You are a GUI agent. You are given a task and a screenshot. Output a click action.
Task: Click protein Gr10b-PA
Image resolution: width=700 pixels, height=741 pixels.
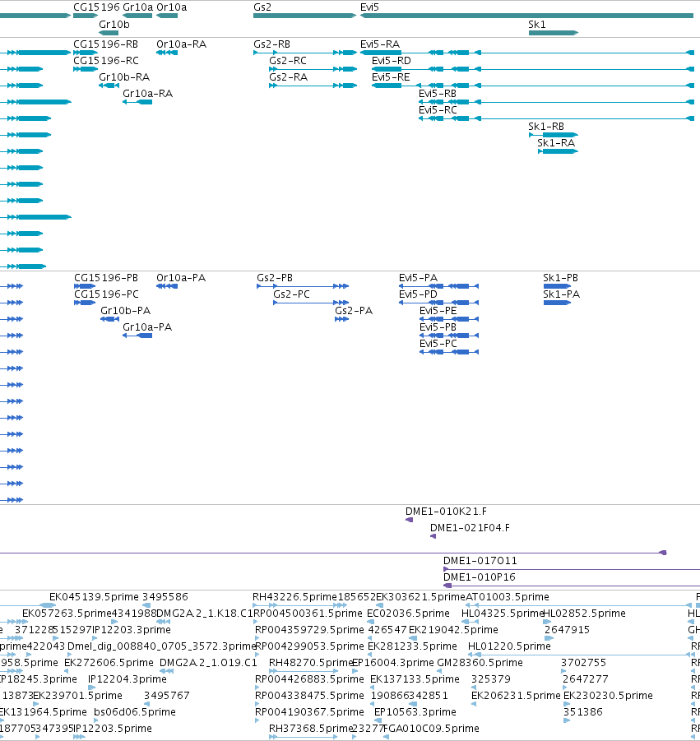tap(126, 311)
